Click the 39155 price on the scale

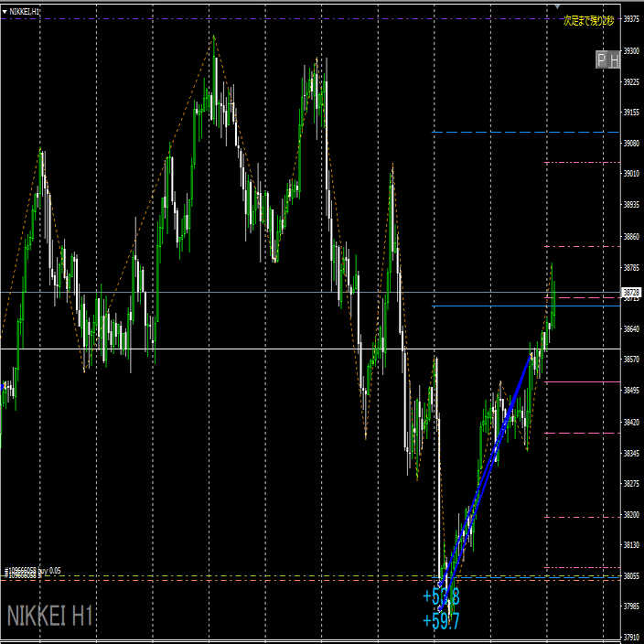coord(632,113)
